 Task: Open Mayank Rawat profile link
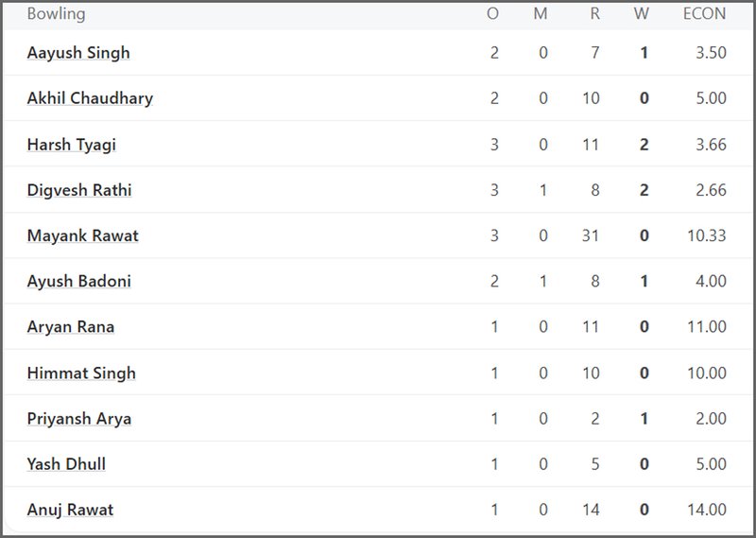coord(83,235)
